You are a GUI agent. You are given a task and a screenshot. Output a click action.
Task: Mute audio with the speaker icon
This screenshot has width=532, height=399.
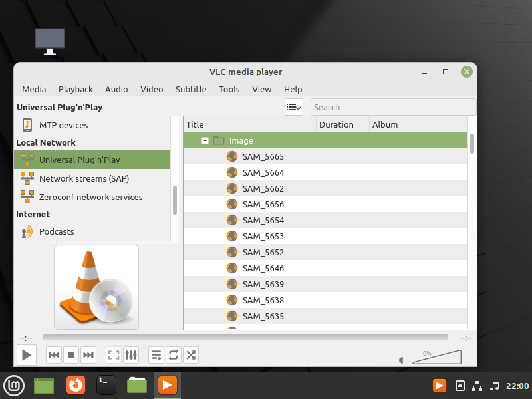[402, 359]
